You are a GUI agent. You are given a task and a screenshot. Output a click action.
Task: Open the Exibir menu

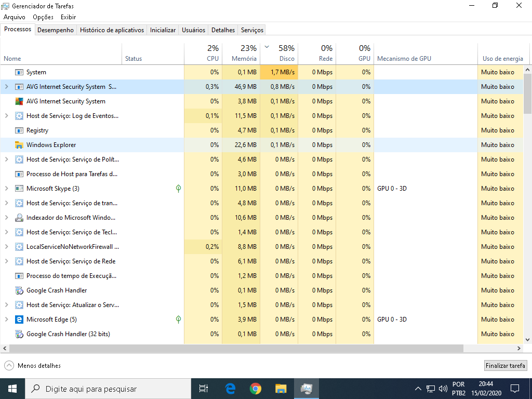[68, 17]
